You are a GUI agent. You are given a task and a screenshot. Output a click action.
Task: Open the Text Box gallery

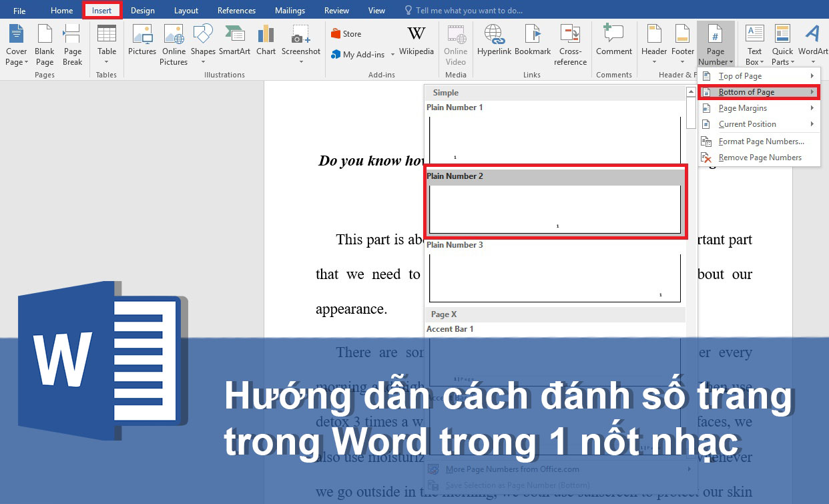click(x=754, y=45)
